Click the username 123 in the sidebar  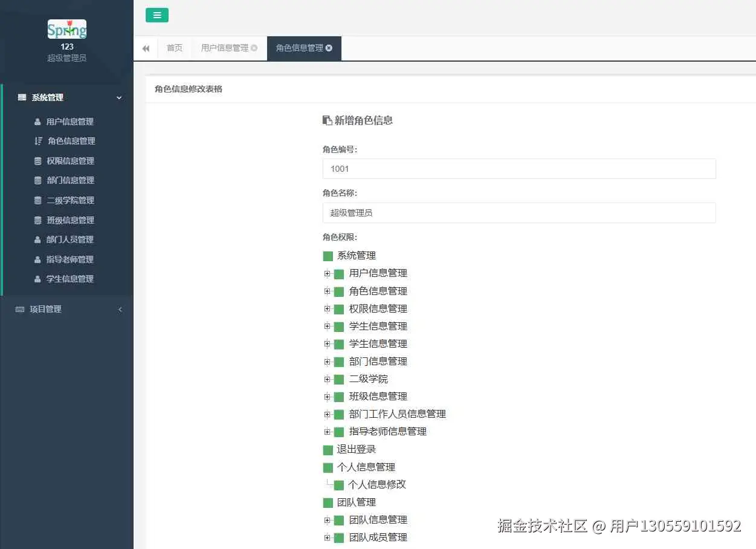click(x=67, y=47)
